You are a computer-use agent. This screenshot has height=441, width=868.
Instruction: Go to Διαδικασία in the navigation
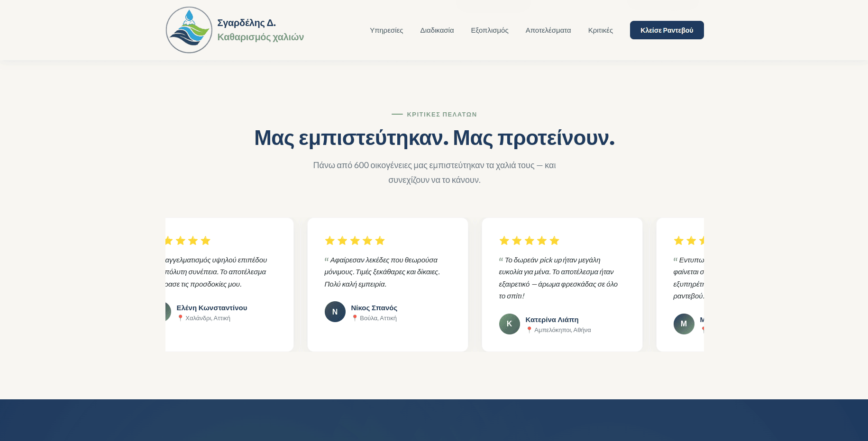pyautogui.click(x=437, y=30)
